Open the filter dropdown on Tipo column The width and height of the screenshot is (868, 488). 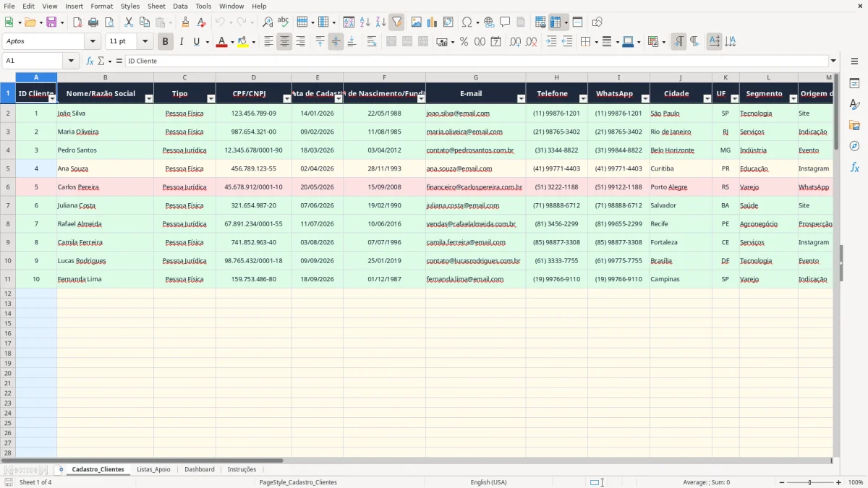pyautogui.click(x=211, y=98)
